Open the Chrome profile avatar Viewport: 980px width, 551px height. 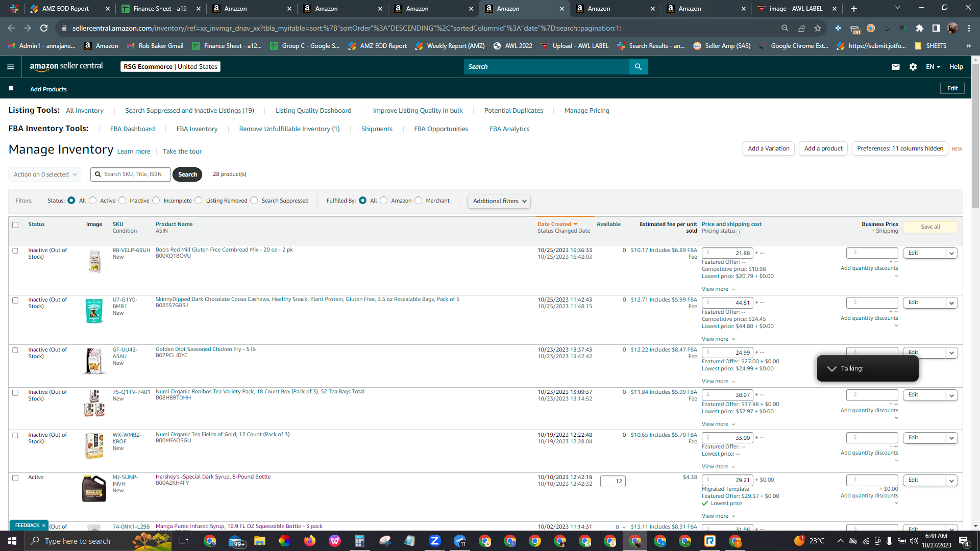pyautogui.click(x=952, y=28)
